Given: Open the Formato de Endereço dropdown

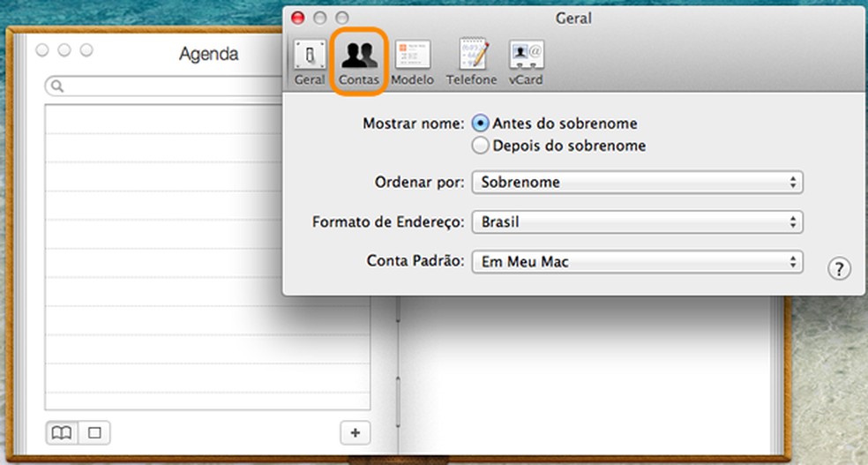Looking at the screenshot, I should point(637,222).
